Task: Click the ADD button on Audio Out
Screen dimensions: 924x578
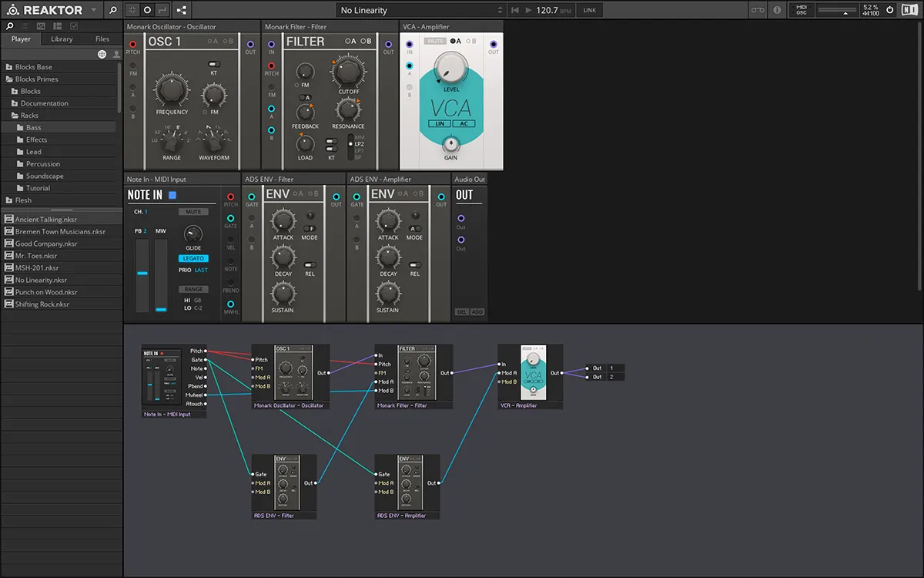Action: (x=477, y=312)
